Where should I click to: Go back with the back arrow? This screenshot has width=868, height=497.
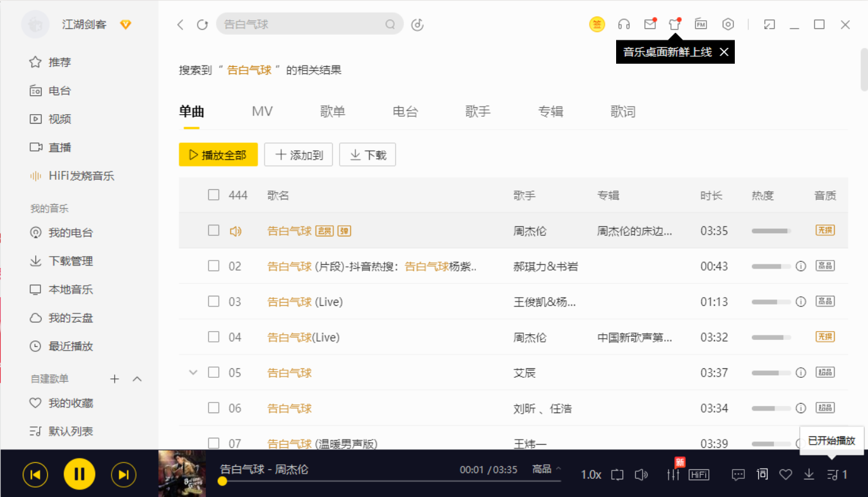pos(181,25)
